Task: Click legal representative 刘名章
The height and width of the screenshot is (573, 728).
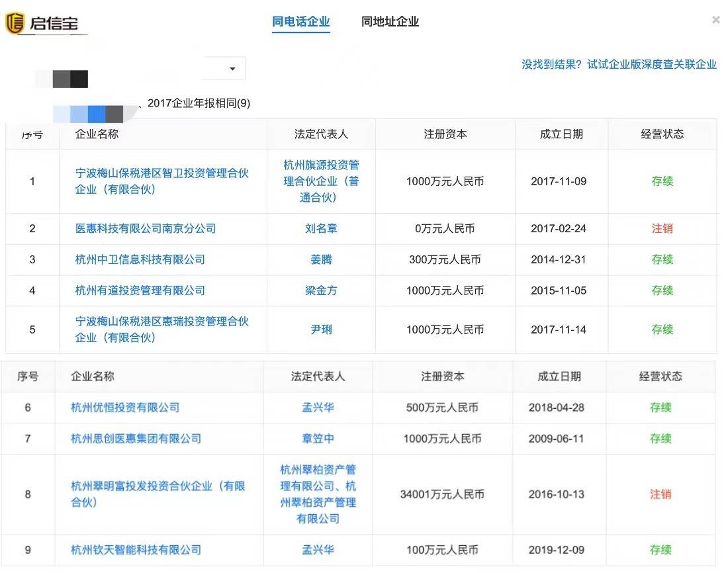Action: coord(321,228)
